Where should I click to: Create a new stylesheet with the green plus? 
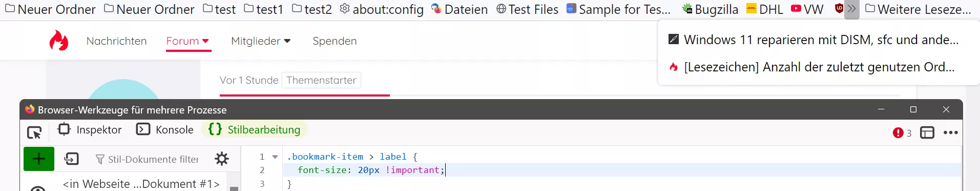[x=39, y=159]
